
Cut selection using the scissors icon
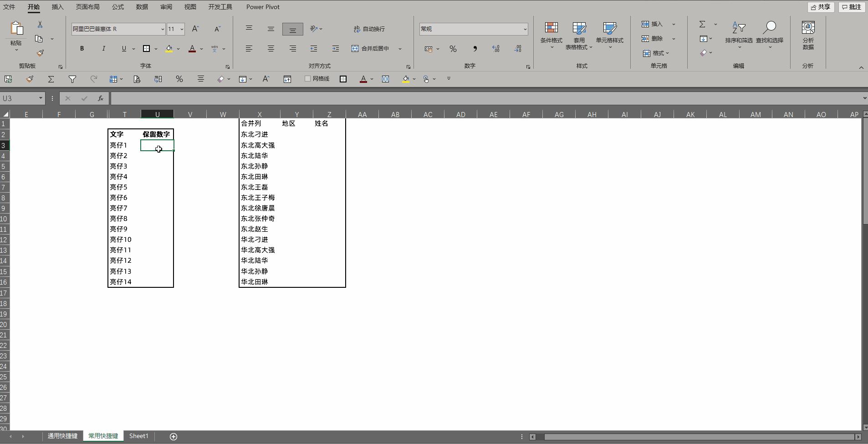(x=40, y=25)
